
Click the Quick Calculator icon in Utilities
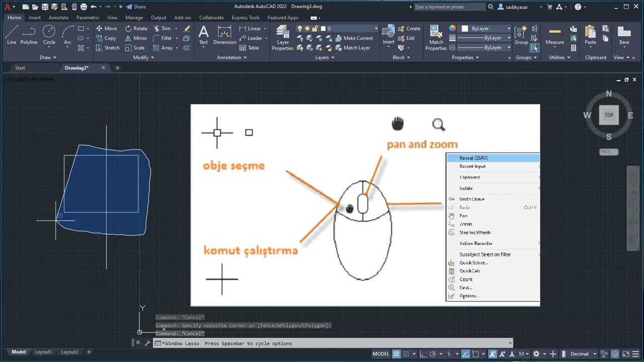(x=574, y=48)
